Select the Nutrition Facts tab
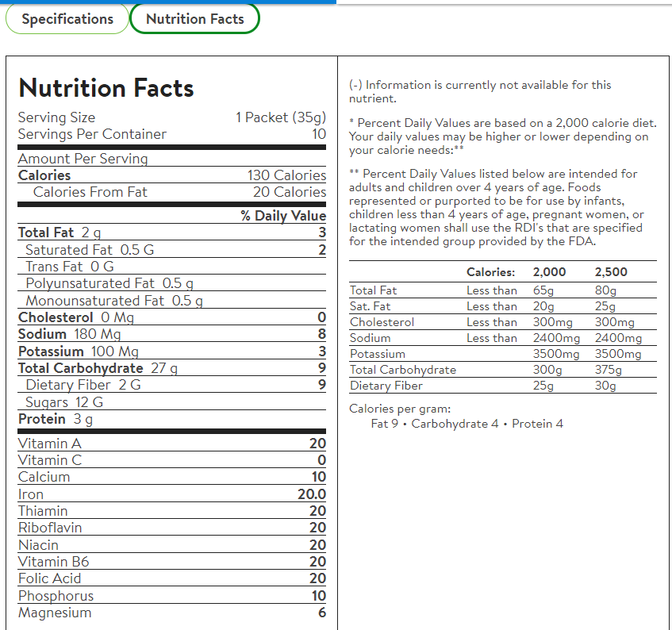The height and width of the screenshot is (630, 672). pyautogui.click(x=194, y=19)
